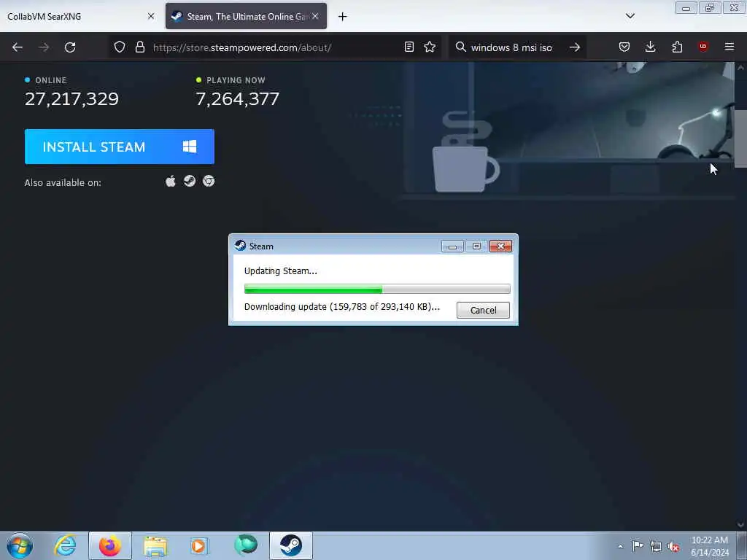
Task: Cancel the Steam update download
Action: click(483, 310)
